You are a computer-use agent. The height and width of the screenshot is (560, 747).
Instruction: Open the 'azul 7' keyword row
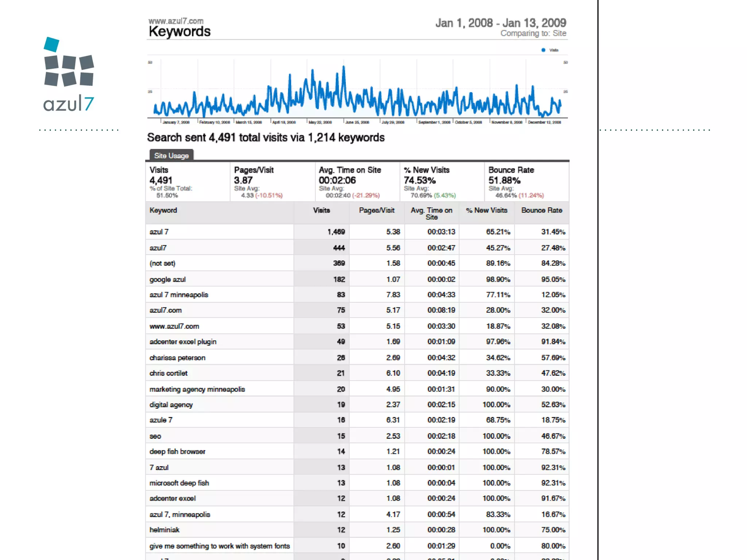click(159, 232)
